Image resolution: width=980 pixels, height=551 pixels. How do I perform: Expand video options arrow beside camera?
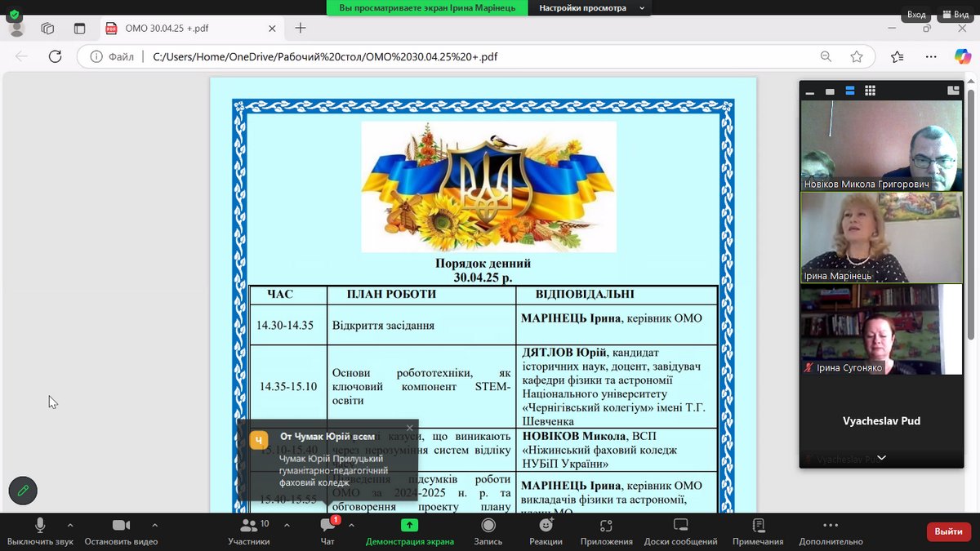tap(155, 525)
